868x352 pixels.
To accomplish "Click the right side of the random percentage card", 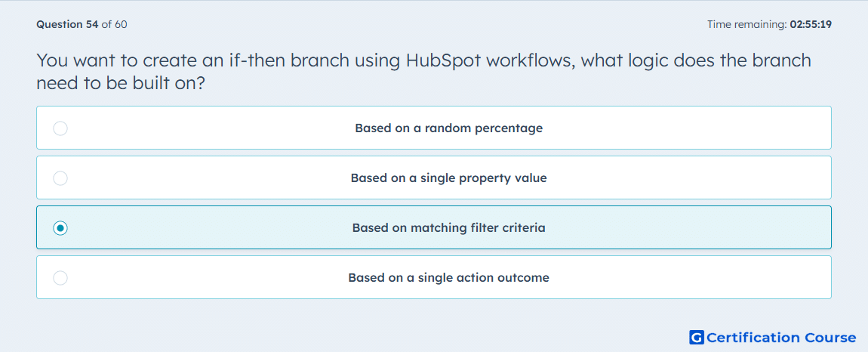I will pyautogui.click(x=719, y=128).
